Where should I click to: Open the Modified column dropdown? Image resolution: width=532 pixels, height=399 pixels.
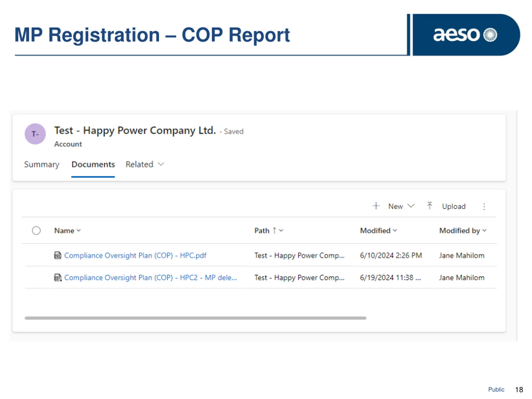coord(395,230)
